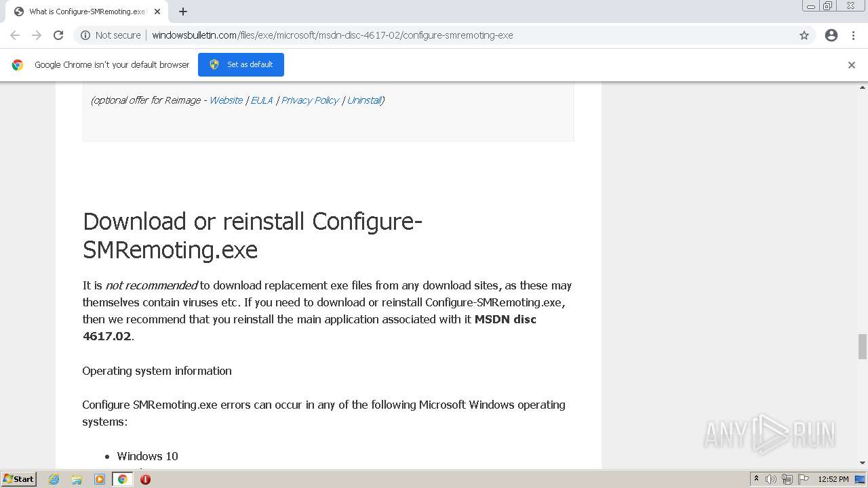Screen dimensions: 868x488
Task: Open the Chrome three-dot menu
Action: click(854, 35)
